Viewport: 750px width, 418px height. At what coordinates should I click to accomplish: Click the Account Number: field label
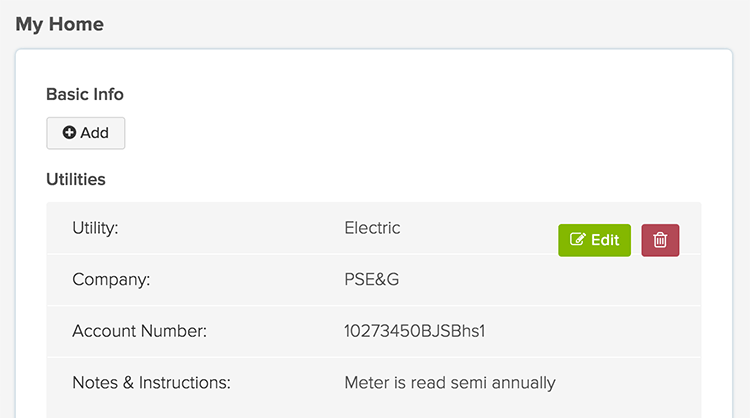click(139, 331)
